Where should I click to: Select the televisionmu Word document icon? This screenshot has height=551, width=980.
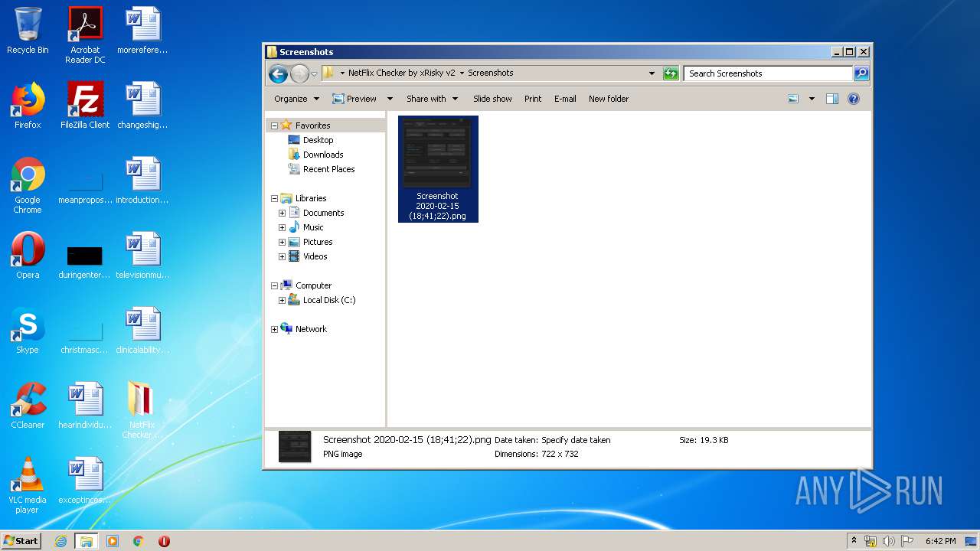(142, 256)
